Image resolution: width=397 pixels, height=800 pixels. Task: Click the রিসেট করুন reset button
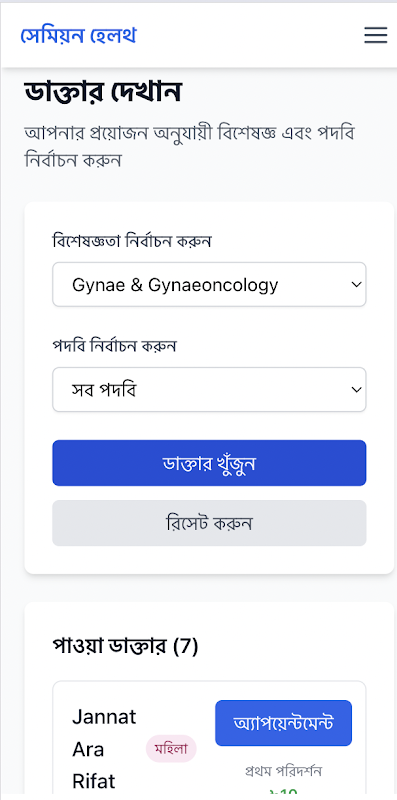pos(209,523)
